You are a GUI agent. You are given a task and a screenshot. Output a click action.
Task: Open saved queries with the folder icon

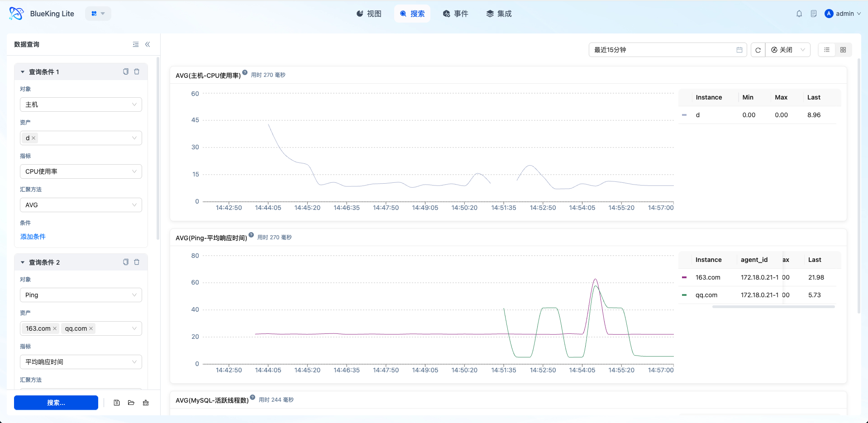(x=131, y=403)
